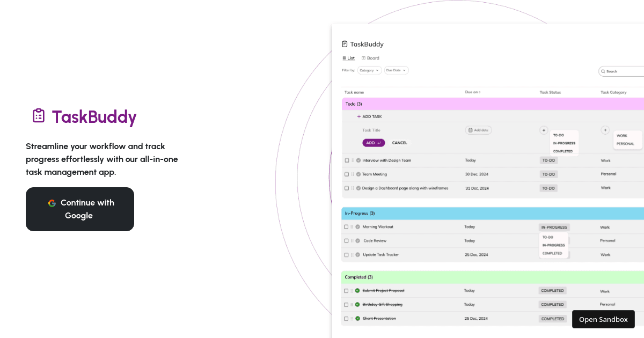
Task: Click the magnifier icon in the Search bar
Action: [604, 71]
